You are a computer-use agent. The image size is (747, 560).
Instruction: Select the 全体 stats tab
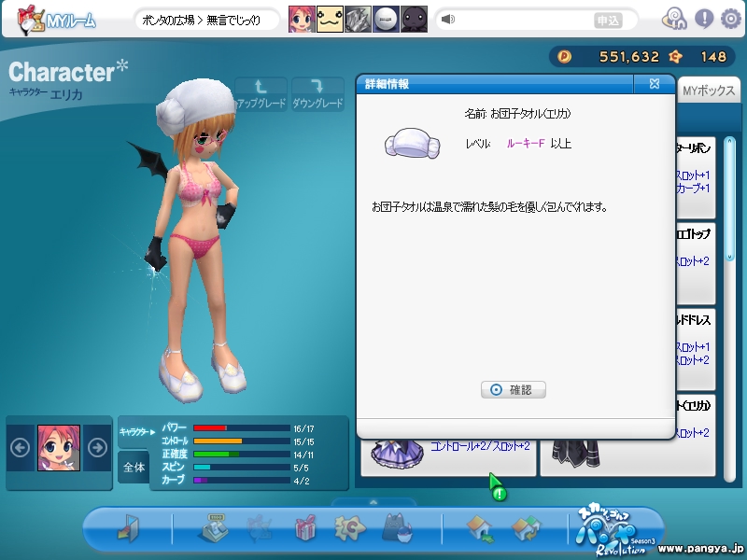click(x=134, y=468)
